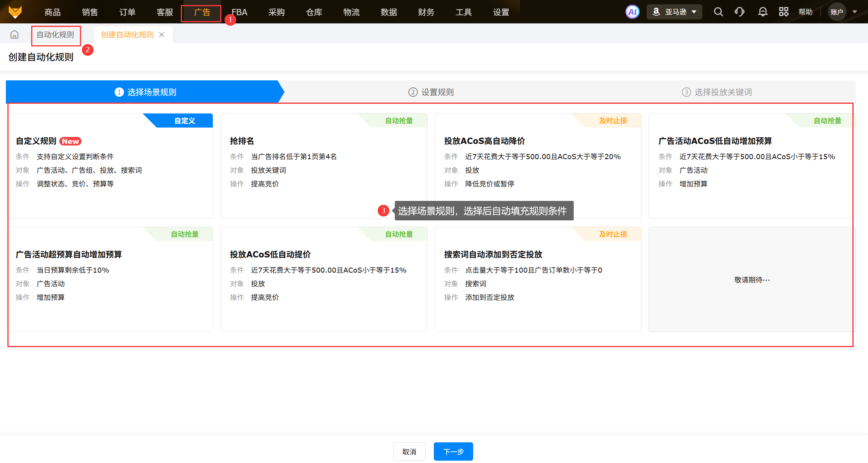
Task: Open the 账户 account dropdown arrow
Action: pyautogui.click(x=855, y=12)
